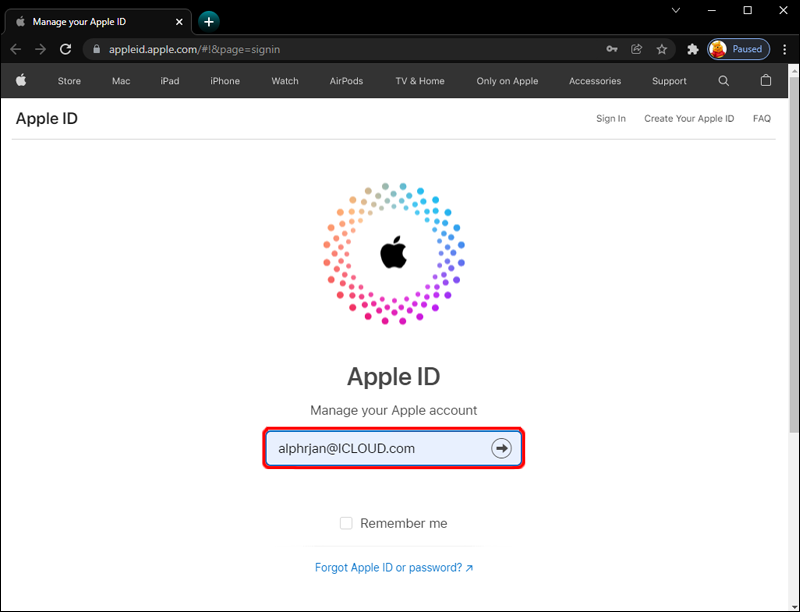Open the FAQ link
800x612 pixels.
click(762, 118)
